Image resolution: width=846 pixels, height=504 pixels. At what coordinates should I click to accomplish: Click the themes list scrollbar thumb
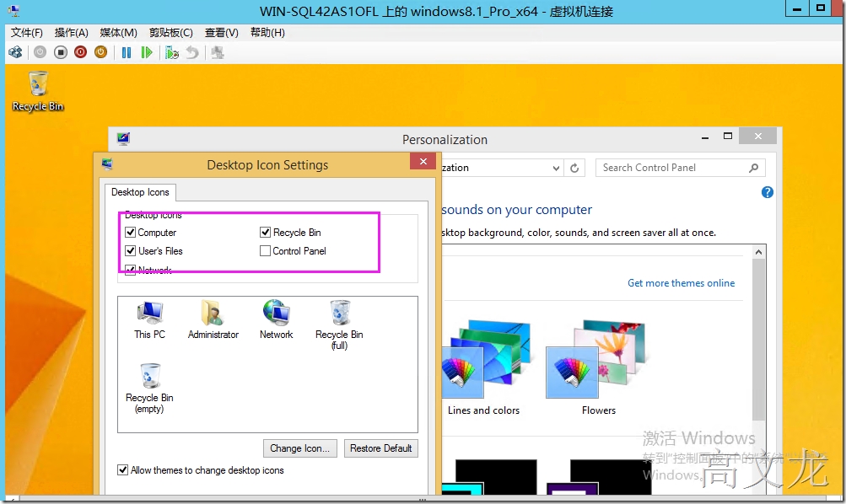pyautogui.click(x=758, y=340)
